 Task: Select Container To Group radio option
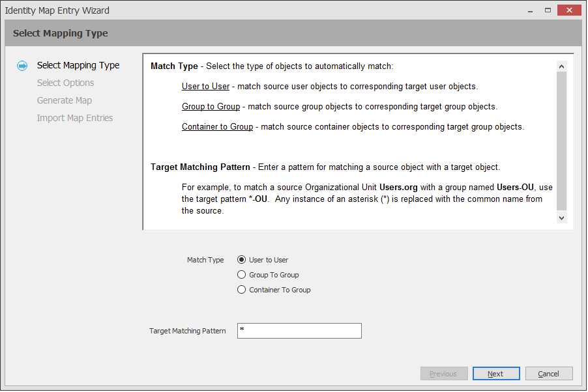(242, 290)
